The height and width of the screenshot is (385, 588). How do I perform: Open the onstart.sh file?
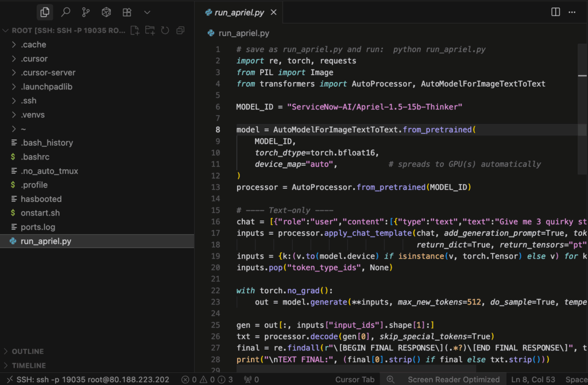tap(40, 213)
